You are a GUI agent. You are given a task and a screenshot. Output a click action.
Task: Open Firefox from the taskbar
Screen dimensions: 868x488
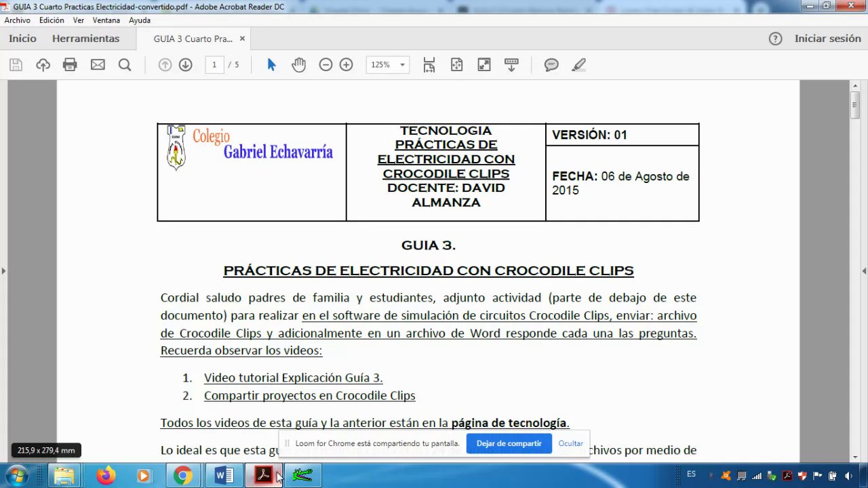tap(106, 476)
